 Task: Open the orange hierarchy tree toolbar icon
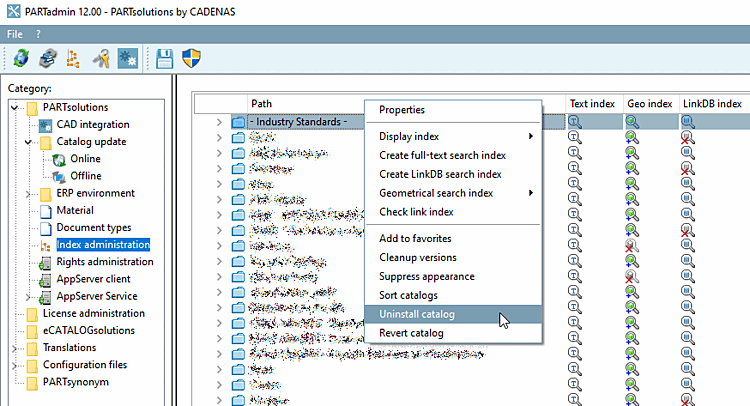point(73,58)
